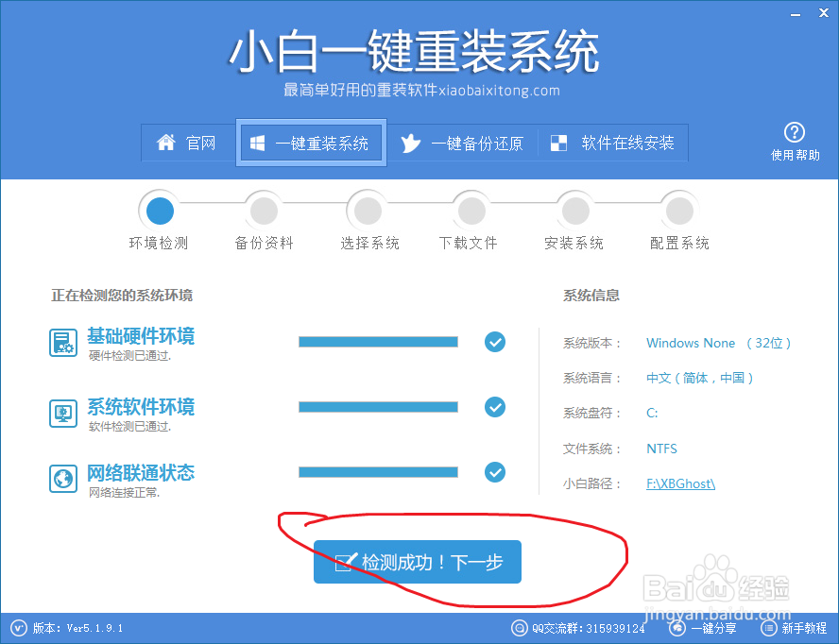This screenshot has width=839, height=644.
Task: Click the QQ group icon in status bar
Action: (519, 628)
